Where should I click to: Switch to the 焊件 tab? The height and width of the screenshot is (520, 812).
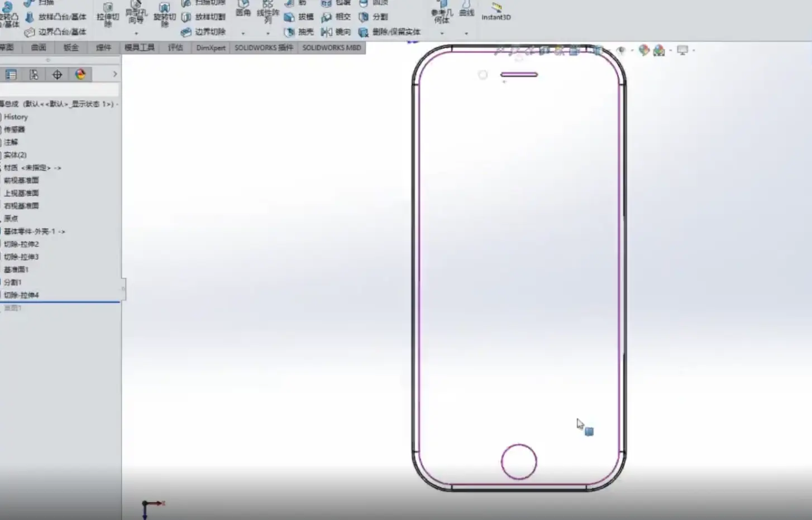(103, 48)
